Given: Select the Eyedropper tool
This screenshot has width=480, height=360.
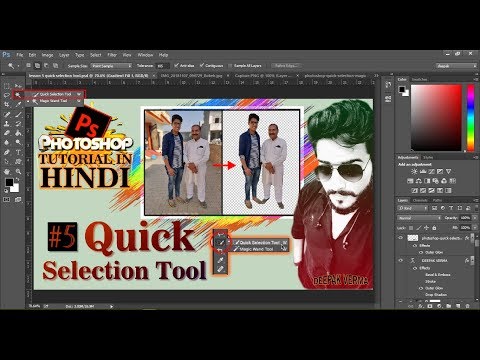Looking at the screenshot, I should [18, 104].
